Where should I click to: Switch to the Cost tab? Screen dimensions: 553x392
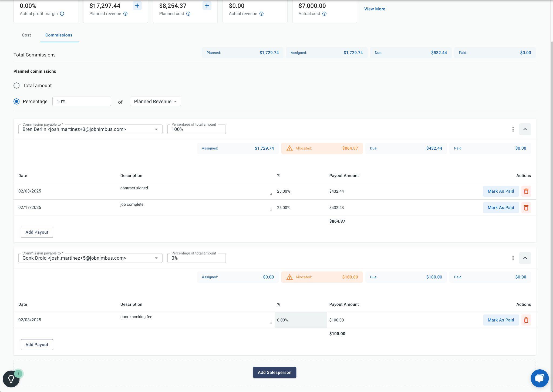pos(26,35)
